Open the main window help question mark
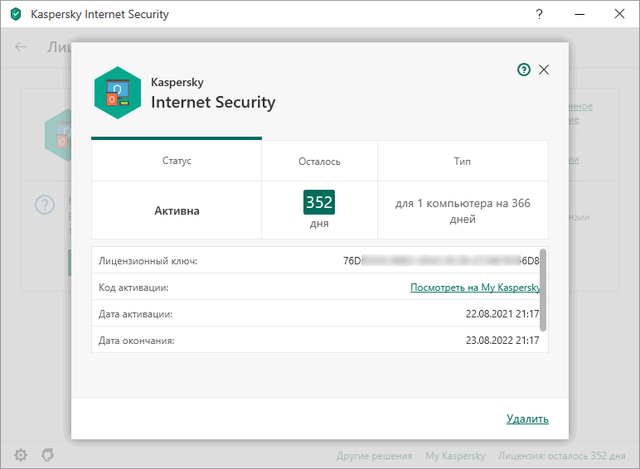 [539, 14]
